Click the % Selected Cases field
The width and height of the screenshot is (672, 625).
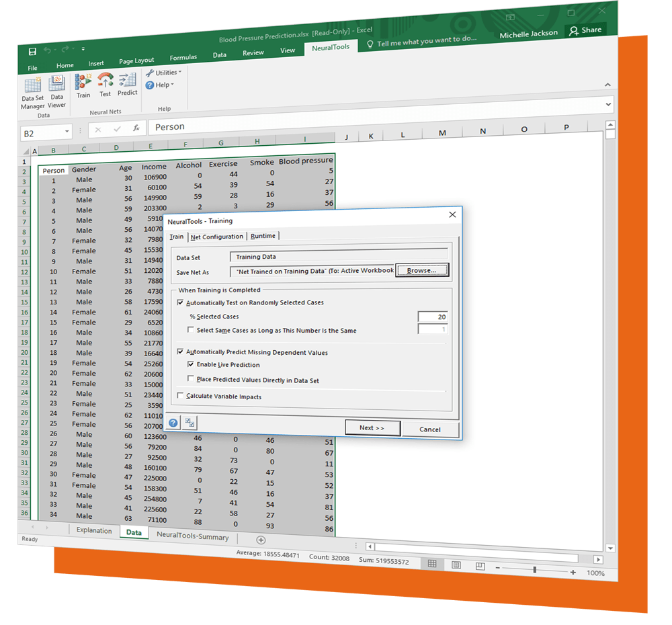[433, 317]
